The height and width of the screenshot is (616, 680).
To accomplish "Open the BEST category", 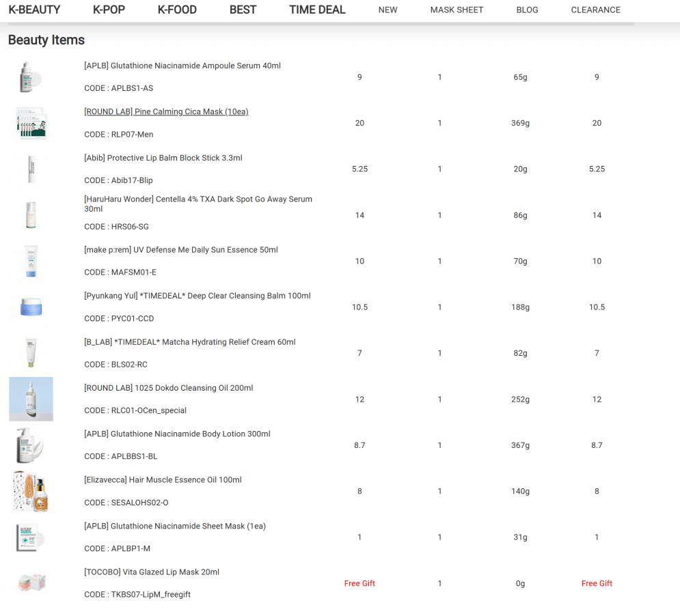I will [x=243, y=10].
